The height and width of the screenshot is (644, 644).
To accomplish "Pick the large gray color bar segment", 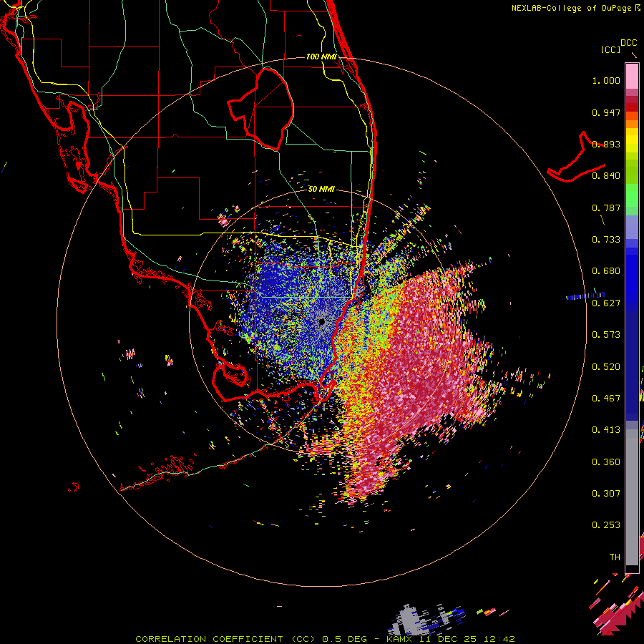I will click(x=632, y=497).
